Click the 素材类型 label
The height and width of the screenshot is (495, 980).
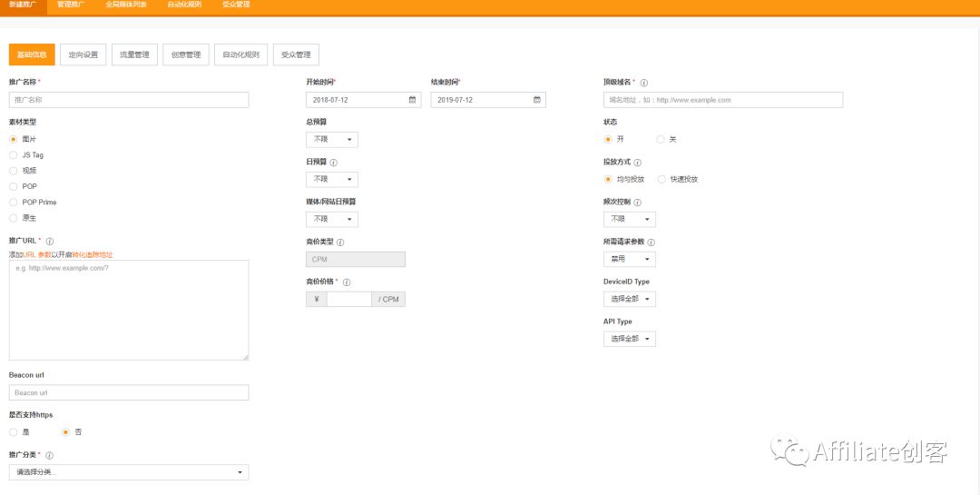click(x=23, y=122)
